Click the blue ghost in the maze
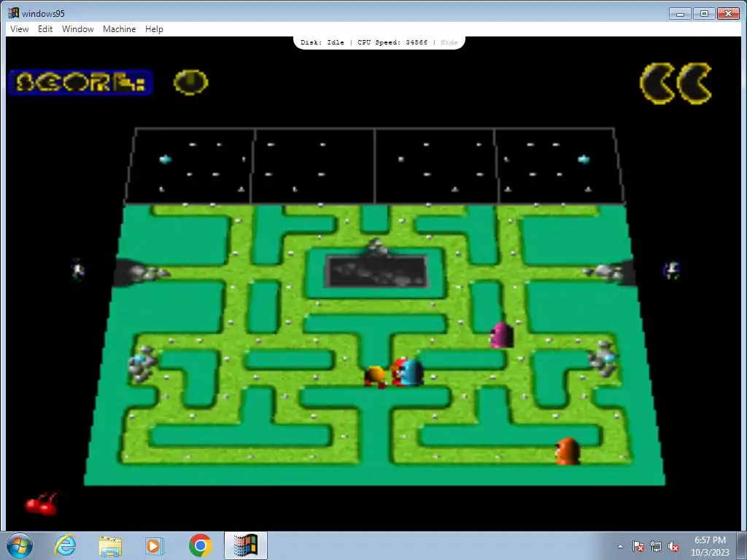This screenshot has height=560, width=747. [411, 373]
